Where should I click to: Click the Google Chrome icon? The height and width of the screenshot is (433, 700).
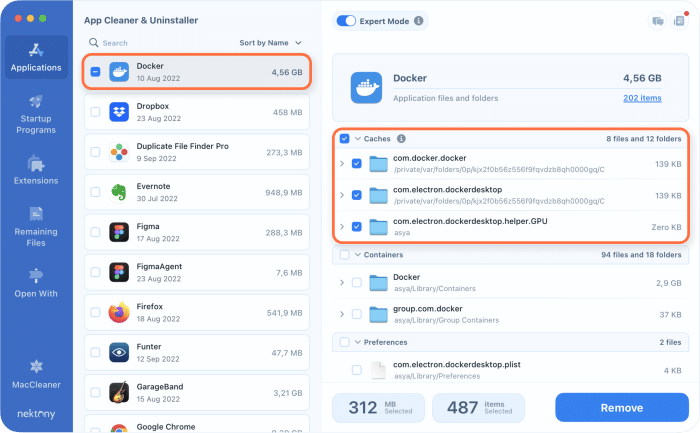tap(119, 428)
